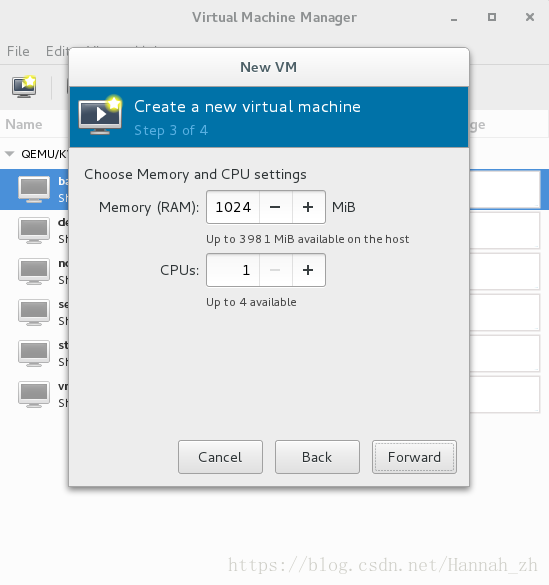The width and height of the screenshot is (549, 585).
Task: Click the Name column header
Action: point(24,124)
